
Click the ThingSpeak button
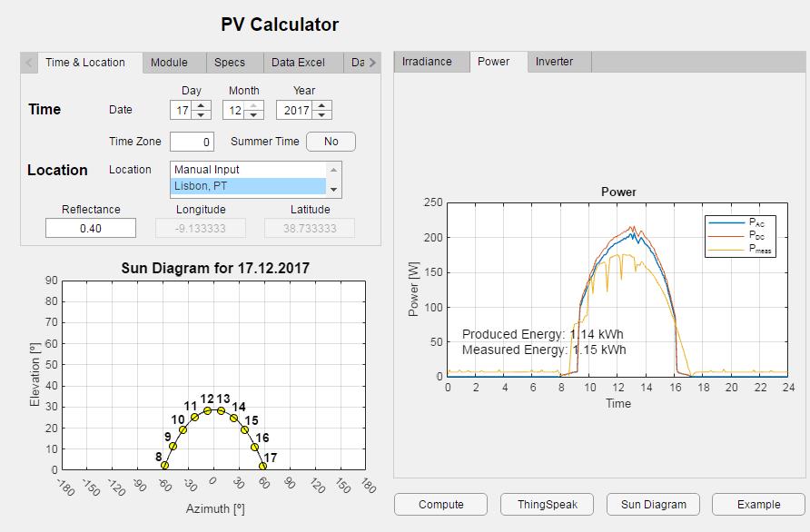[x=547, y=505]
